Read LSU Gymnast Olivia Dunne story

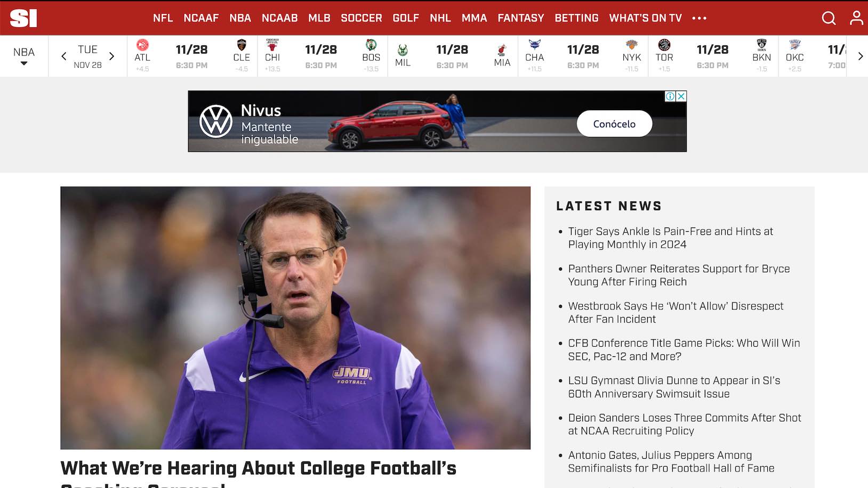pos(674,387)
